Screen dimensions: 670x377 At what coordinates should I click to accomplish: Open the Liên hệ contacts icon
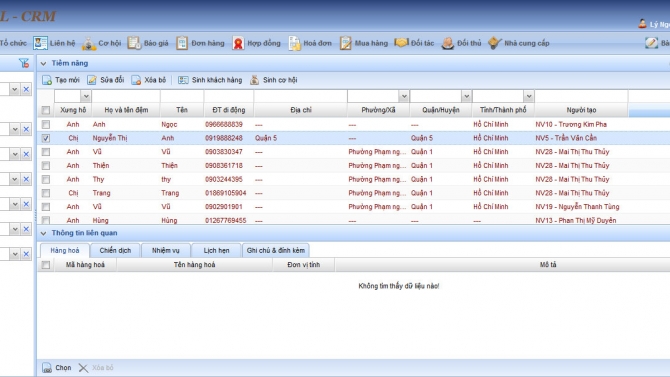pos(40,43)
